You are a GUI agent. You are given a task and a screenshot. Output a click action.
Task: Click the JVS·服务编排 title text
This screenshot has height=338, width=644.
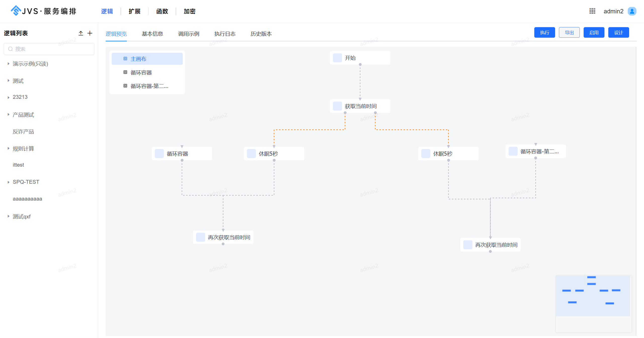point(49,11)
